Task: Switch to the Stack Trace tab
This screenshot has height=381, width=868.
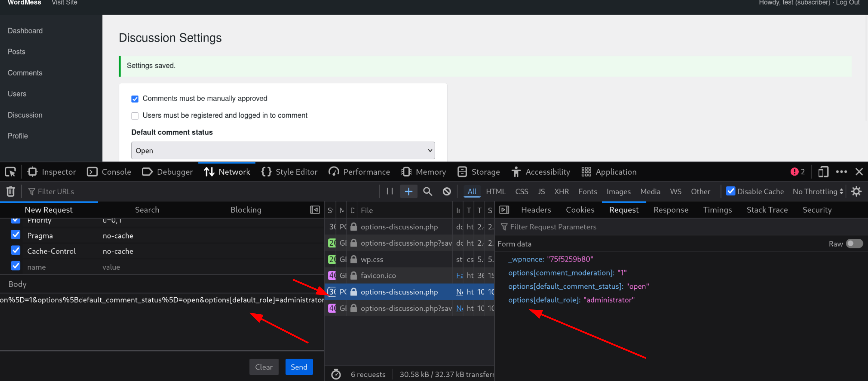Action: click(767, 210)
